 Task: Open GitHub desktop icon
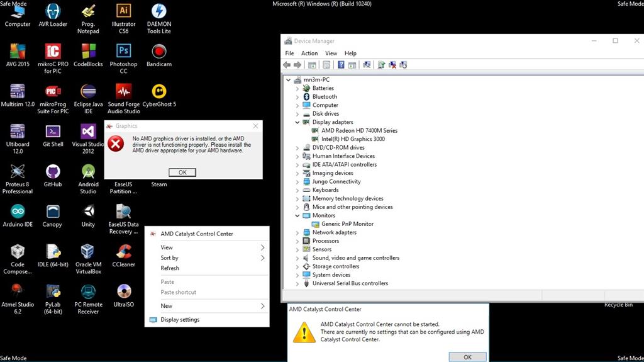53,175
